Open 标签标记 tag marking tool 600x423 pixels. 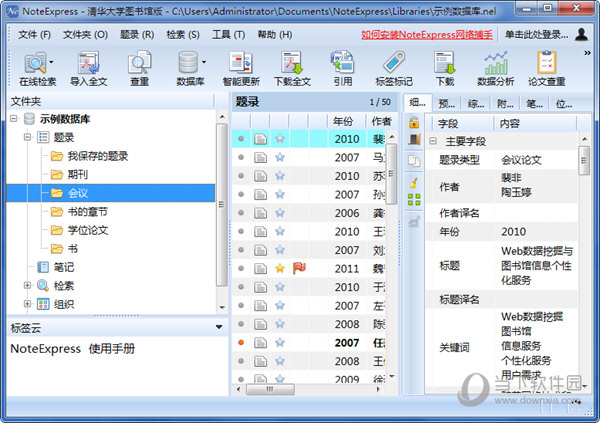[x=394, y=69]
